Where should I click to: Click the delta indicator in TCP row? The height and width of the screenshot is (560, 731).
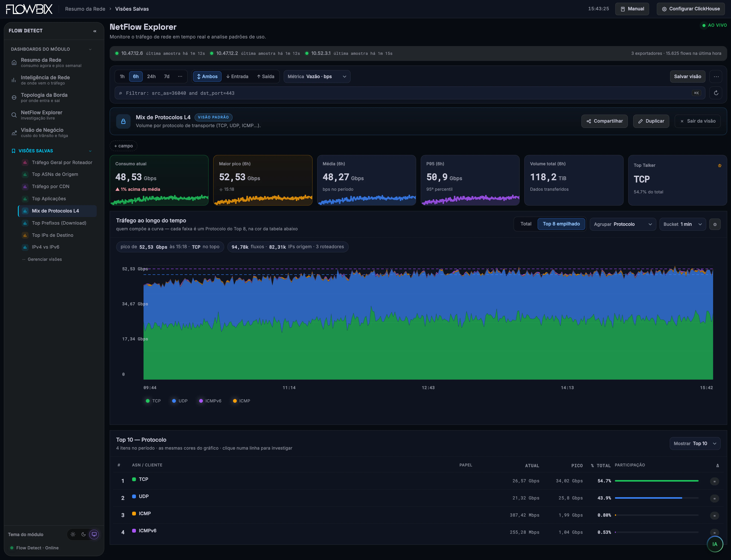click(x=714, y=481)
